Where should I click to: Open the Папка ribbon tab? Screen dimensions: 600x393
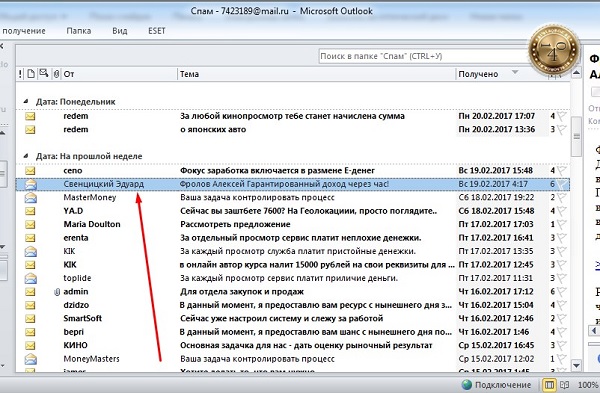[78, 31]
